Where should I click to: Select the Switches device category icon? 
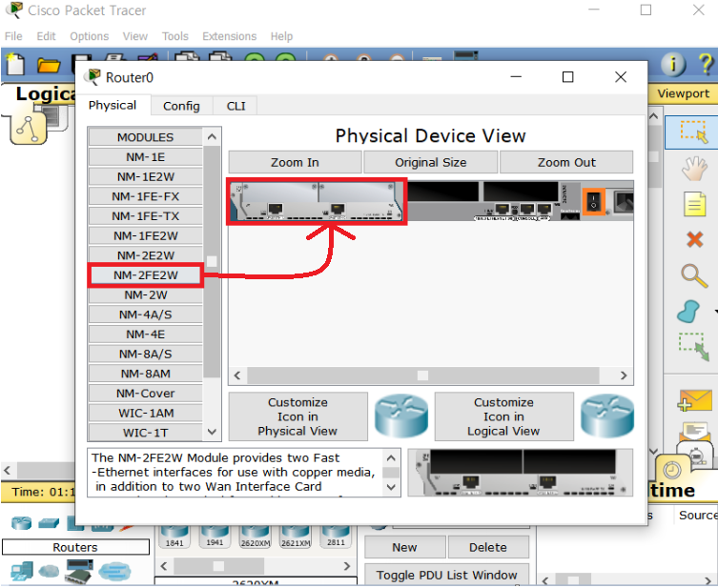tap(49, 522)
